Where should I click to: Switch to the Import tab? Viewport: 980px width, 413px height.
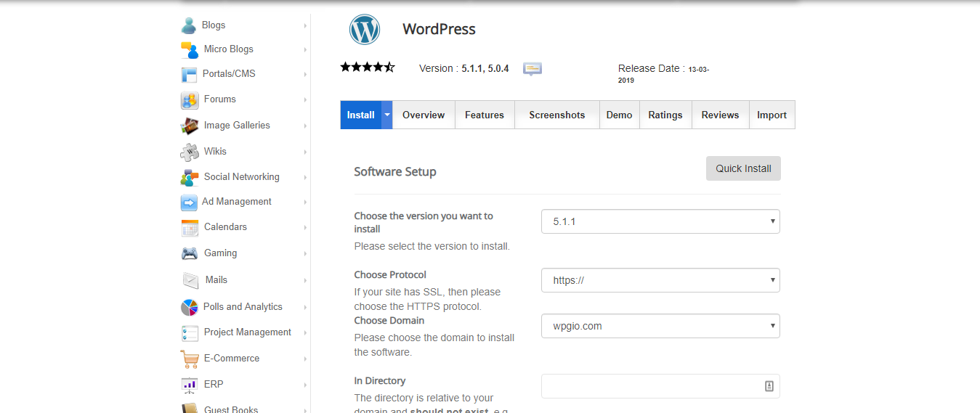click(x=772, y=115)
